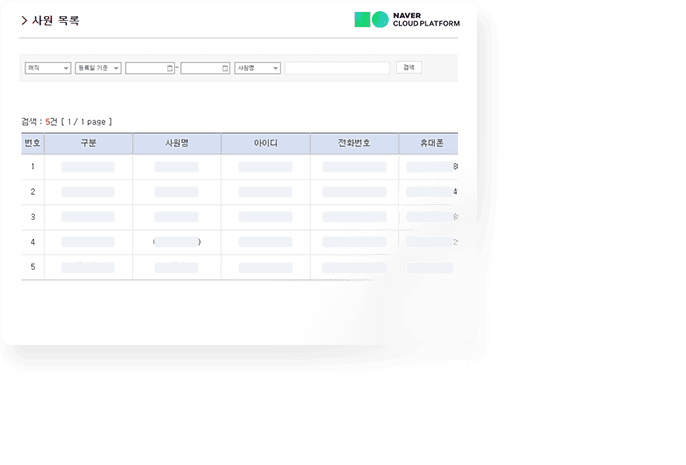This screenshot has width=686, height=465.
Task: Click the 구분 column header
Action: tap(88, 144)
